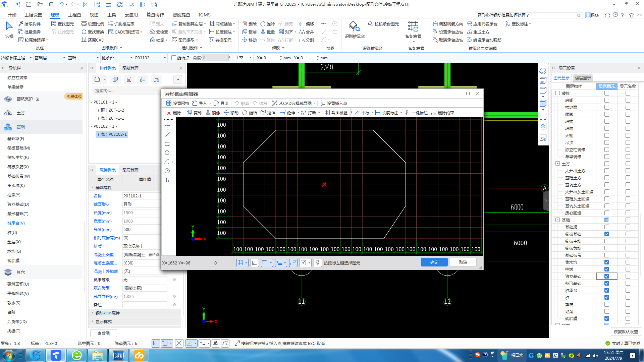This screenshot has height=362, width=644.
Task: Click 生成土方 in ribbon
Action: pyautogui.click(x=478, y=32)
